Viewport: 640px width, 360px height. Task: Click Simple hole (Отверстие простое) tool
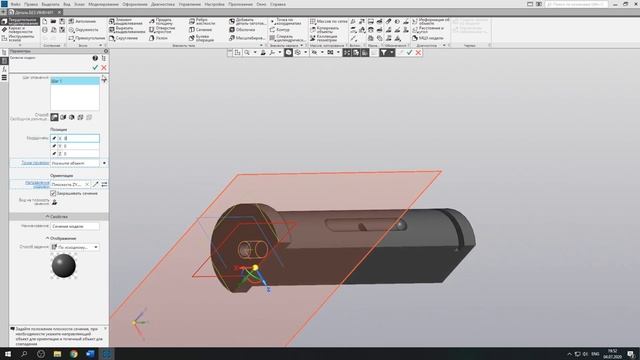pyautogui.click(x=162, y=30)
